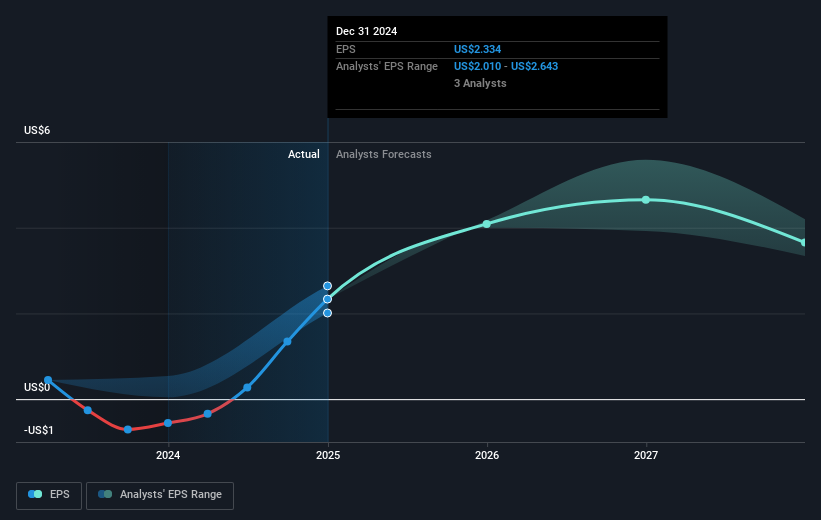
Task: Click the Analysts' EPS Range legend swatch
Action: pyautogui.click(x=105, y=494)
